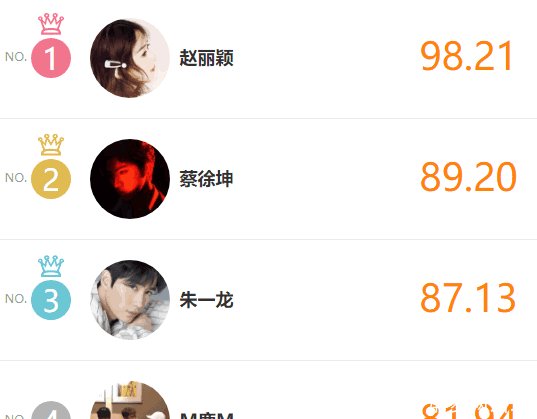Image resolution: width=537 pixels, height=419 pixels.
Task: Select the gold number 2 rank badge
Action: (x=51, y=179)
